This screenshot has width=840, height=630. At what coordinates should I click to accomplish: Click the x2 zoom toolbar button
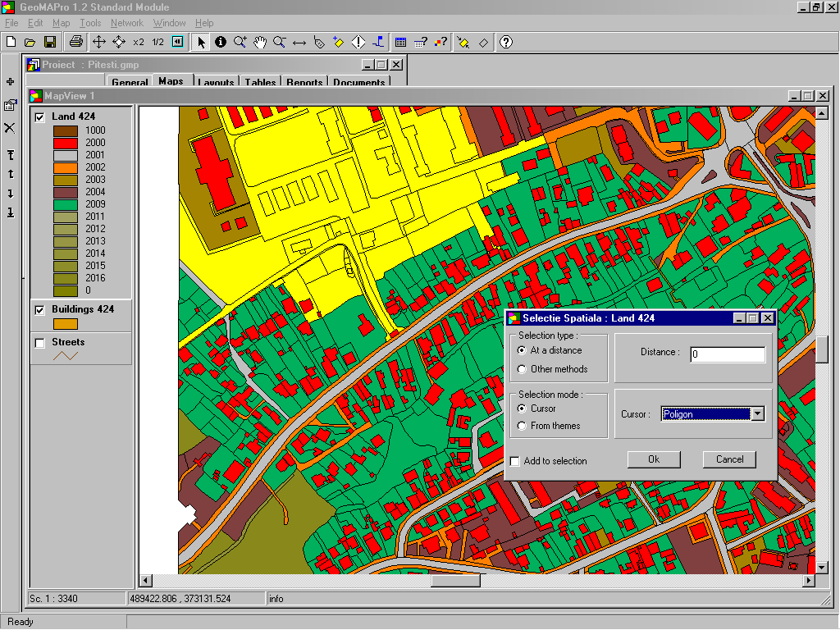coord(138,42)
